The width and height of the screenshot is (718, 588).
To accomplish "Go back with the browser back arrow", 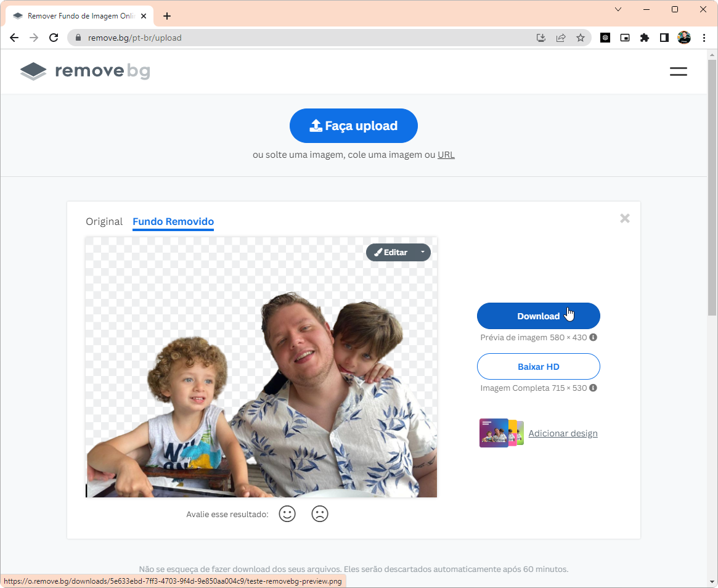I will tap(14, 38).
